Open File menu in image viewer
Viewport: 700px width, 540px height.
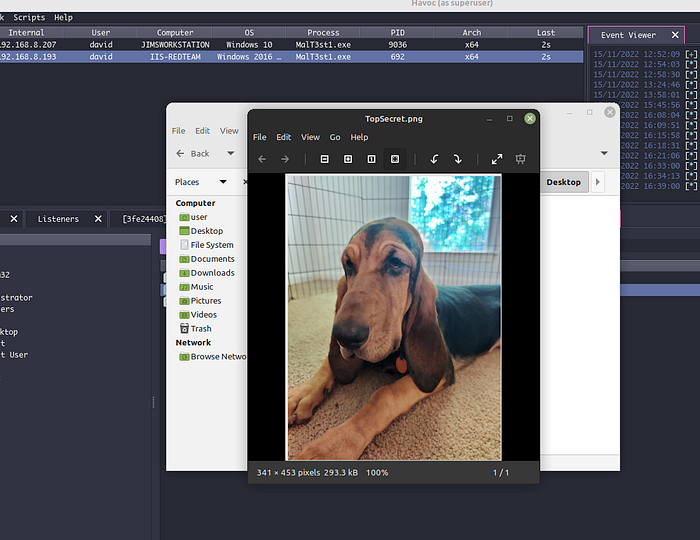click(x=259, y=137)
